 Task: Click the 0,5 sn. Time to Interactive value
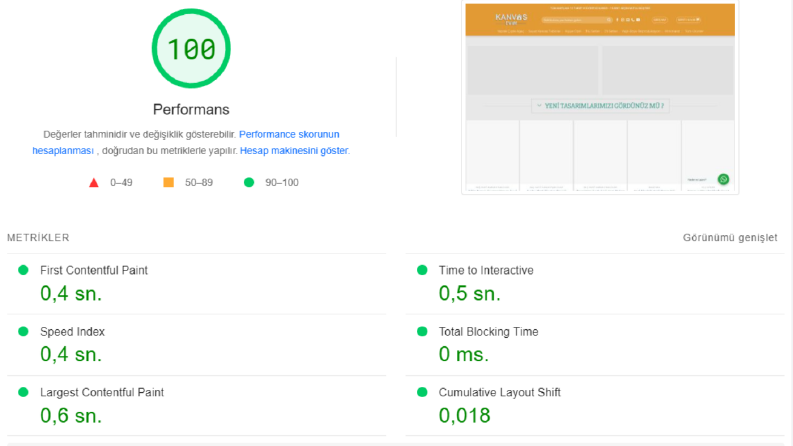(469, 294)
